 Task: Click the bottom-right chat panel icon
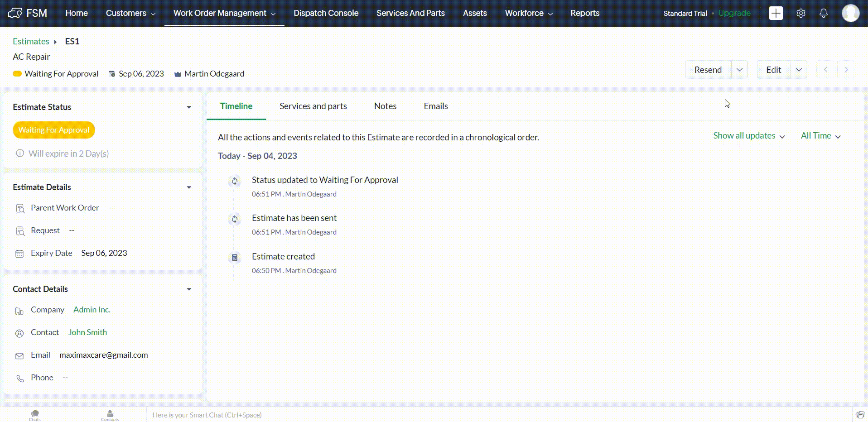point(860,415)
